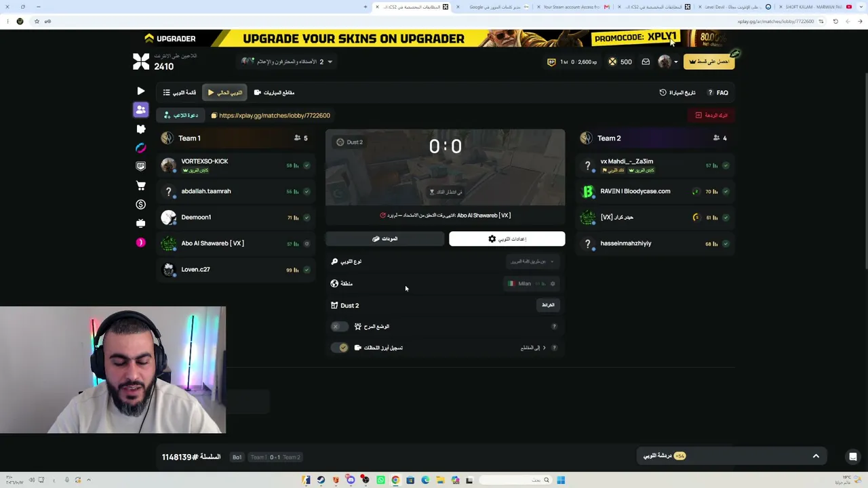Click the help icon for highlights recording
The width and height of the screenshot is (868, 488).
click(x=554, y=348)
